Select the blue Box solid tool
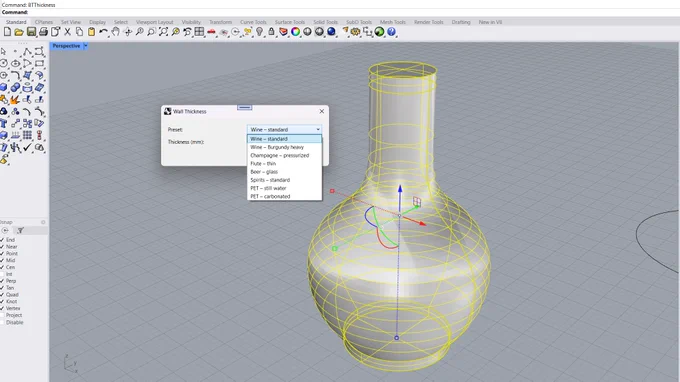The image size is (680, 382). (3, 88)
